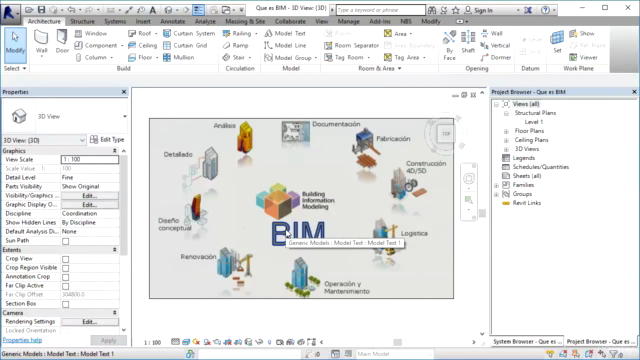Viewport: 640px width, 360px height.
Task: Open the Structure ribbon tab
Action: 82,21
